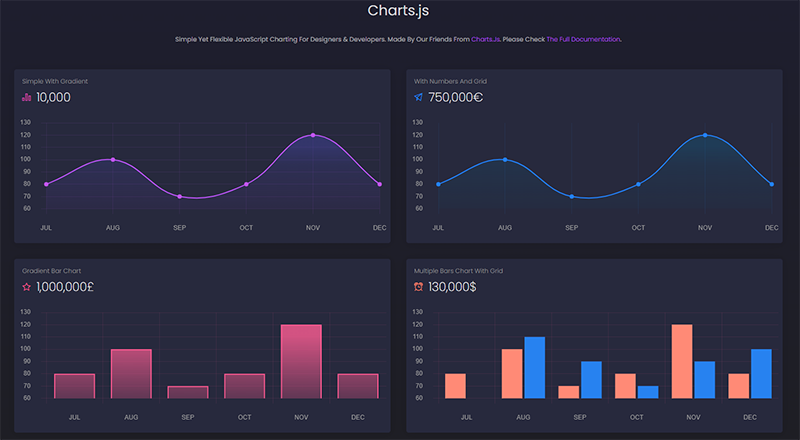Click the blue paper plane icon beside 750,000€
This screenshot has height=440, width=800.
click(418, 97)
